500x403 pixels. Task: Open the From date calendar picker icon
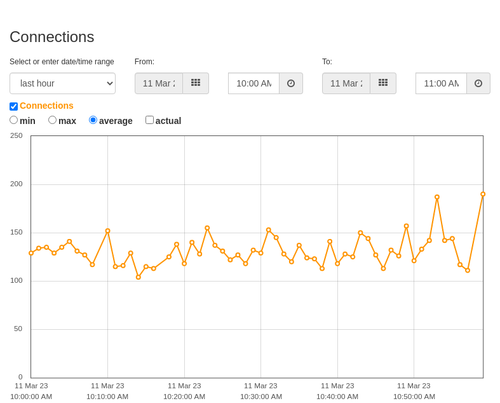(196, 83)
